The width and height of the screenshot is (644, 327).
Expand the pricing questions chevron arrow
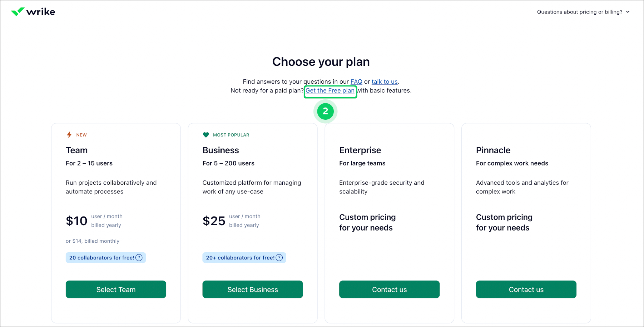click(628, 12)
